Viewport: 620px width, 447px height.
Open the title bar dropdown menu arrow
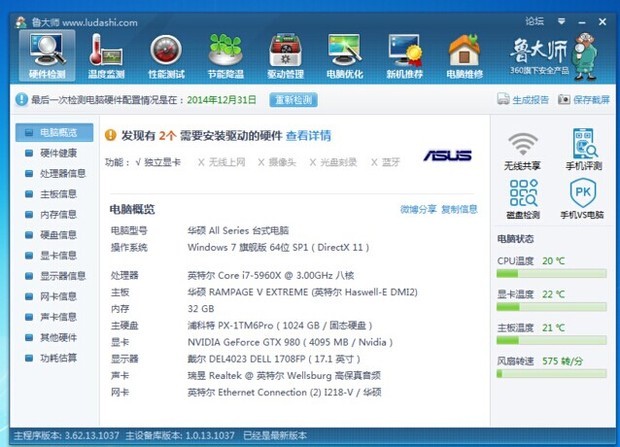click(x=561, y=21)
